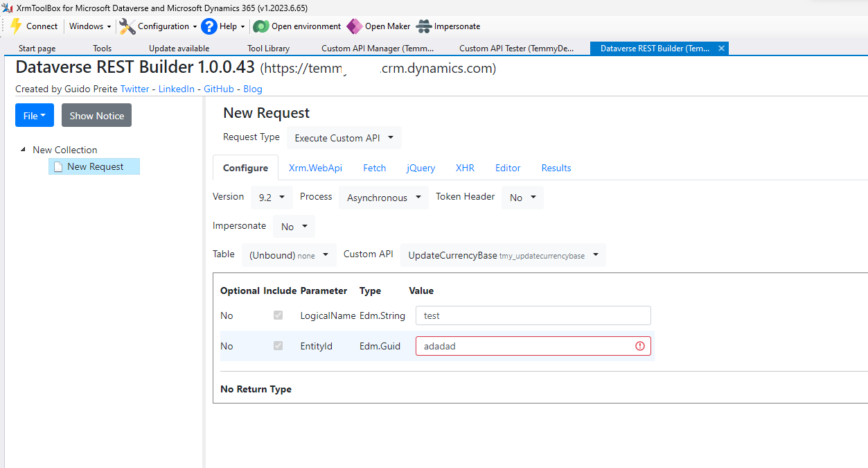
Task: Click the Open Maker icon
Action: click(355, 26)
